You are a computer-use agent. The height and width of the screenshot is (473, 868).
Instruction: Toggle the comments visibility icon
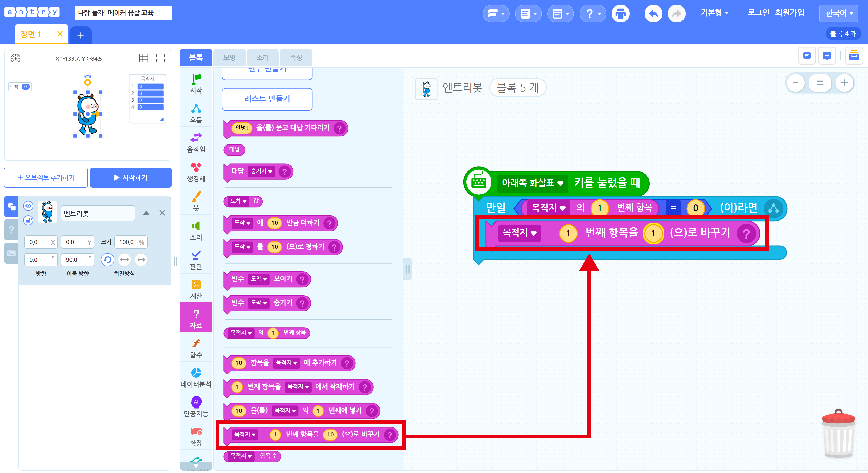point(807,56)
